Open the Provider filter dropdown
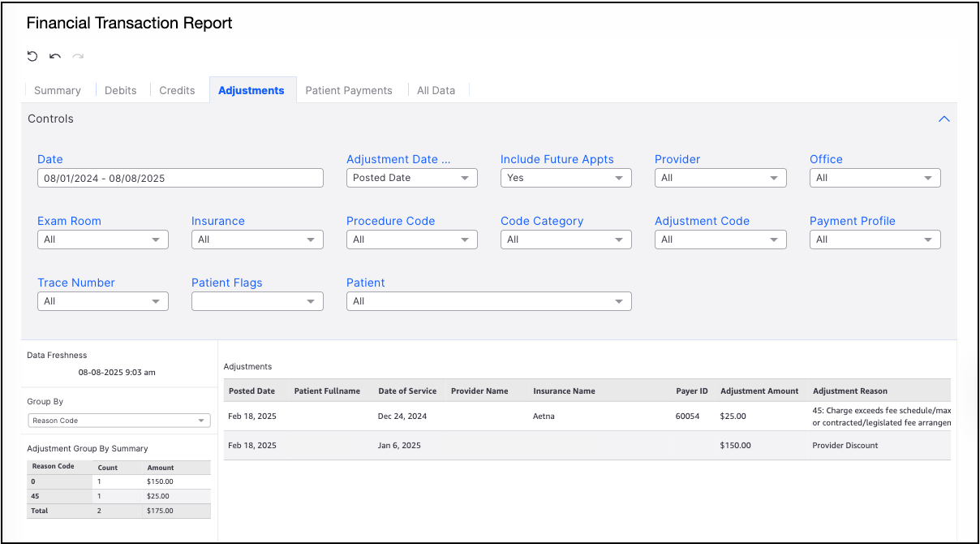Image resolution: width=980 pixels, height=544 pixels. [x=720, y=178]
